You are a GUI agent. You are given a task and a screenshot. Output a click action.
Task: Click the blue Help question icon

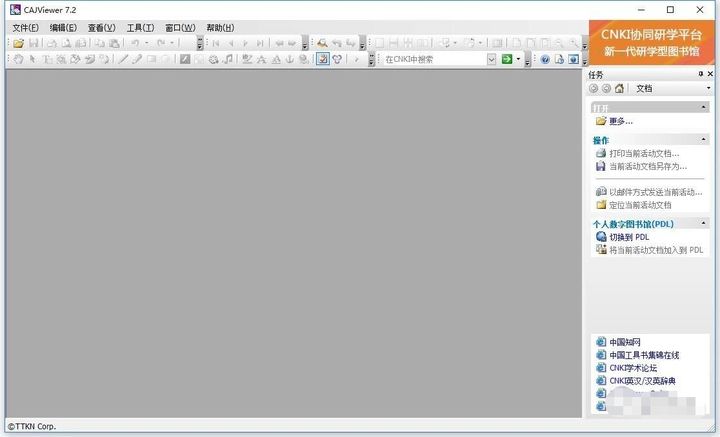[x=545, y=59]
